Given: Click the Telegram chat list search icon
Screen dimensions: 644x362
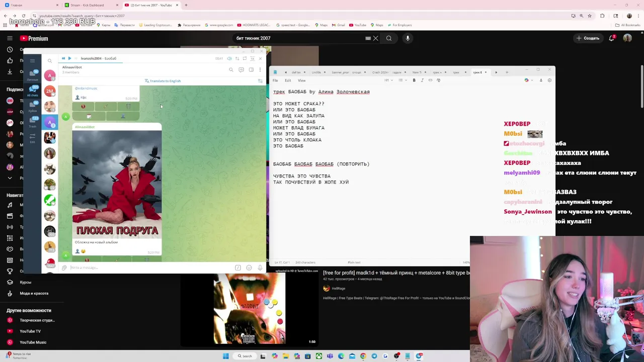Looking at the screenshot, I should click(50, 61).
